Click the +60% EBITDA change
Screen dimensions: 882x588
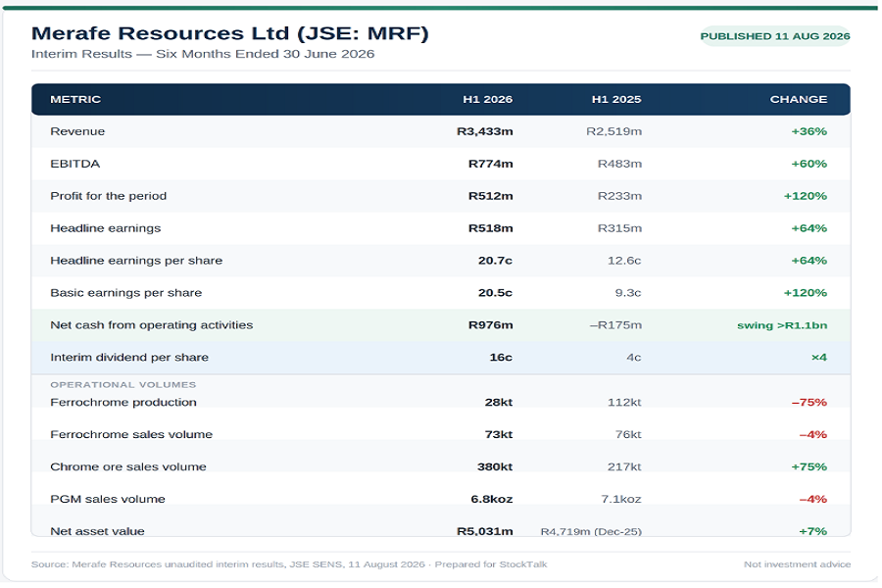(809, 164)
